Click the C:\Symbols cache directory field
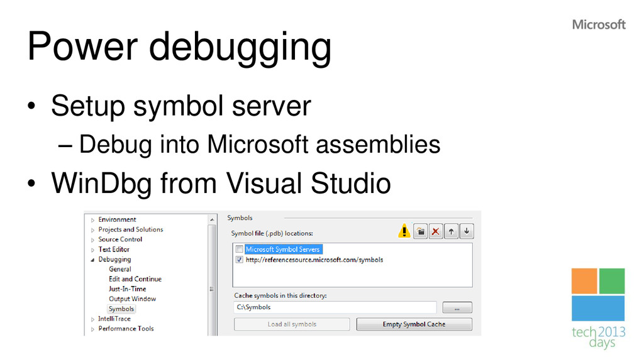This screenshot has height=362, width=644. pos(335,307)
